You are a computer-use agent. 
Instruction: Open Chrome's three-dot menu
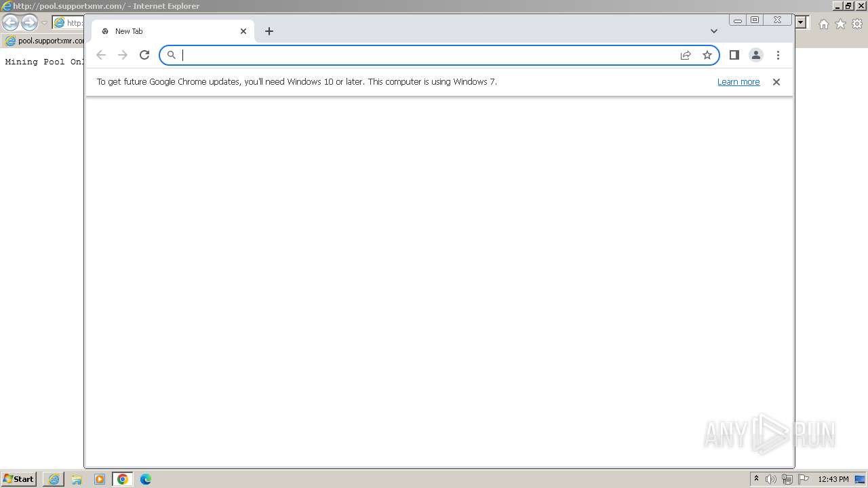(778, 55)
